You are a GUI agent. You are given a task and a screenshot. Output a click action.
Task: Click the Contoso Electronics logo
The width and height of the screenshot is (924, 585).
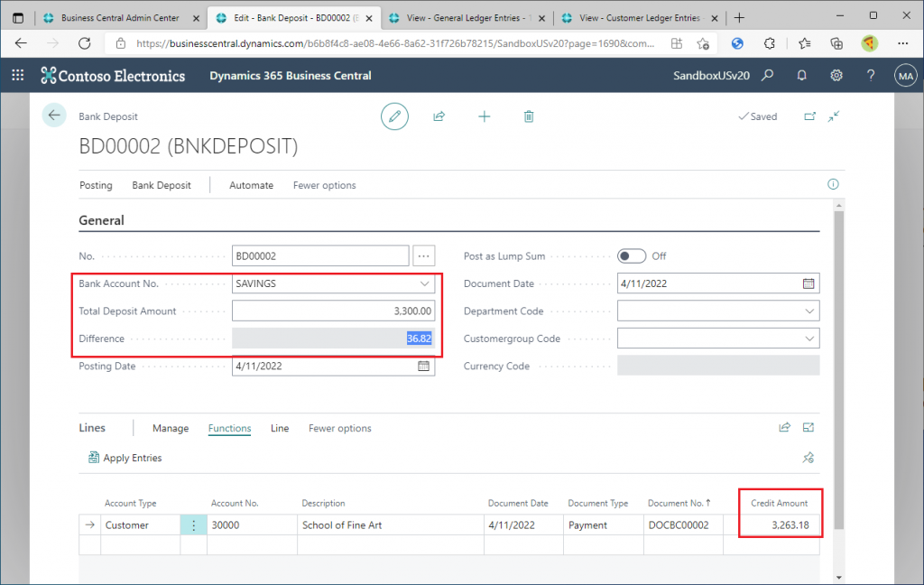113,76
